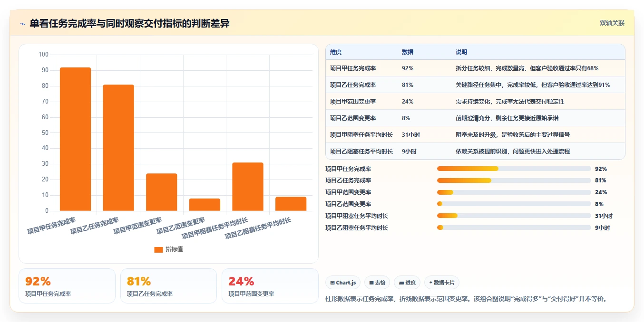The height and width of the screenshot is (322, 644).
Task: Click the 项目甲任务完成率 table row label
Action: [353, 68]
